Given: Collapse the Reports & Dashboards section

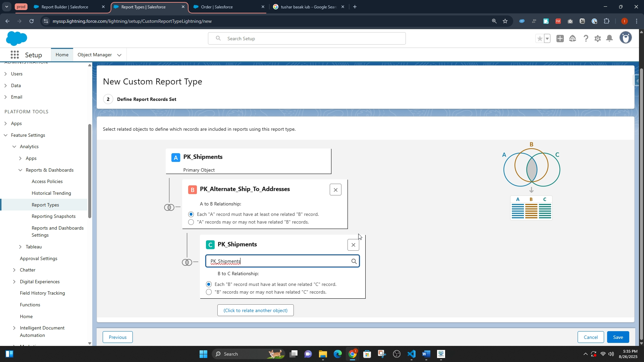Looking at the screenshot, I should pos(20,170).
